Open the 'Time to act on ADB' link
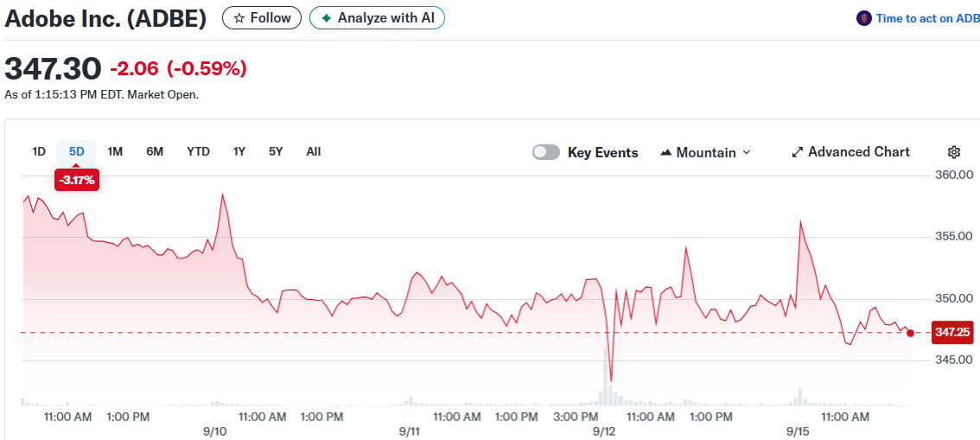Screen dimensions: 980x440 [x=927, y=19]
